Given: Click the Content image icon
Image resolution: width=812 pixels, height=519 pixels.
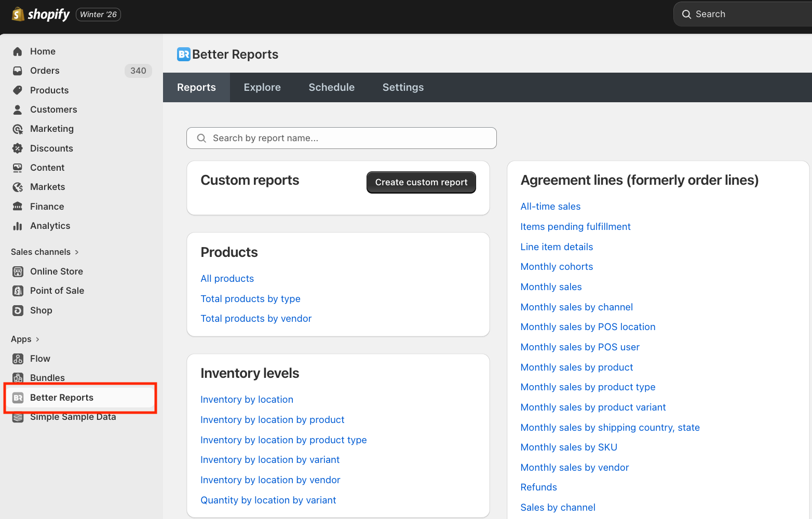Looking at the screenshot, I should pyautogui.click(x=18, y=168).
